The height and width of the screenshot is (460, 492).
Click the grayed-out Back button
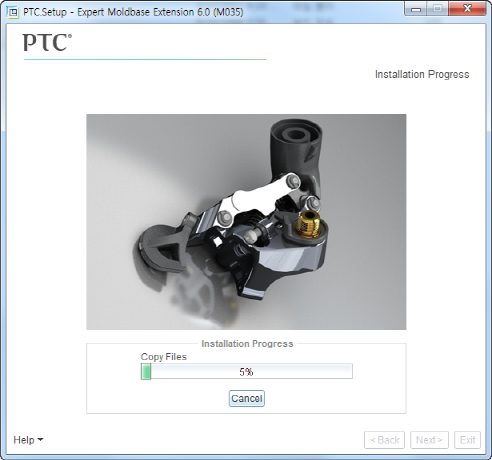click(x=384, y=440)
